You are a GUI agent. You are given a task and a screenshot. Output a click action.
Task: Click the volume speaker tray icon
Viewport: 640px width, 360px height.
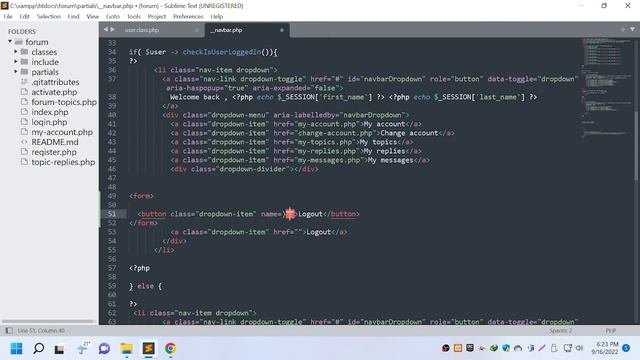coord(580,348)
